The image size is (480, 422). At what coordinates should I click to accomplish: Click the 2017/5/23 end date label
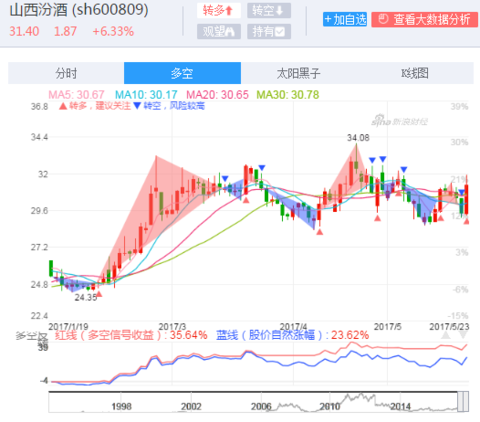pos(449,327)
